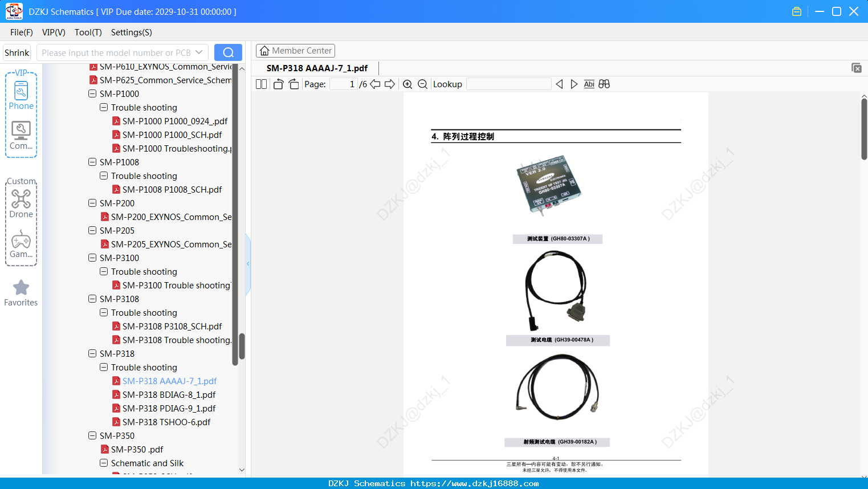The image size is (868, 489).
Task: Collapse the SM-P3108 tree node
Action: (92, 299)
